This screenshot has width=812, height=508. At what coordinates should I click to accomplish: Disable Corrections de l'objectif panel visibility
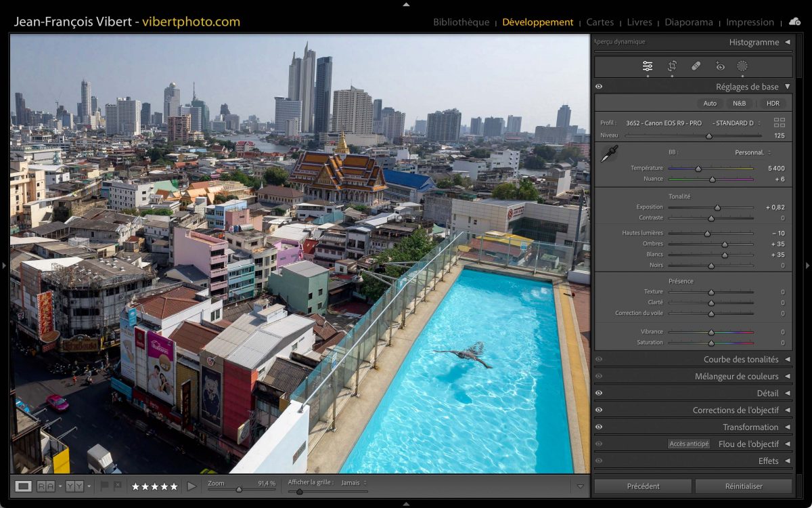(599, 410)
